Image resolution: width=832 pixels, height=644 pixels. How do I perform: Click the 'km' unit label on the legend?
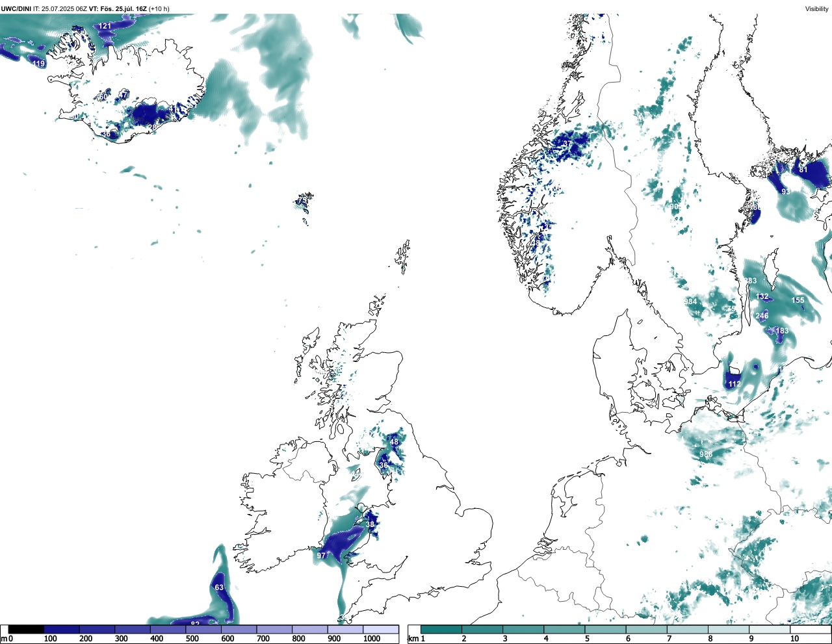413,639
